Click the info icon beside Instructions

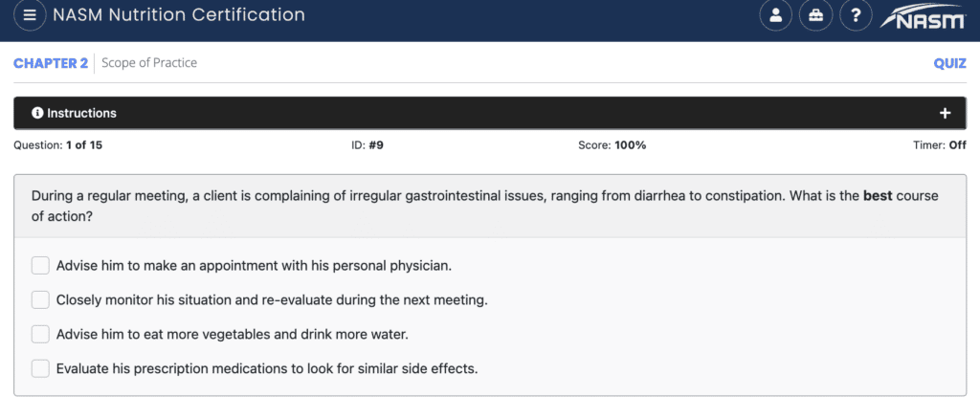(37, 113)
